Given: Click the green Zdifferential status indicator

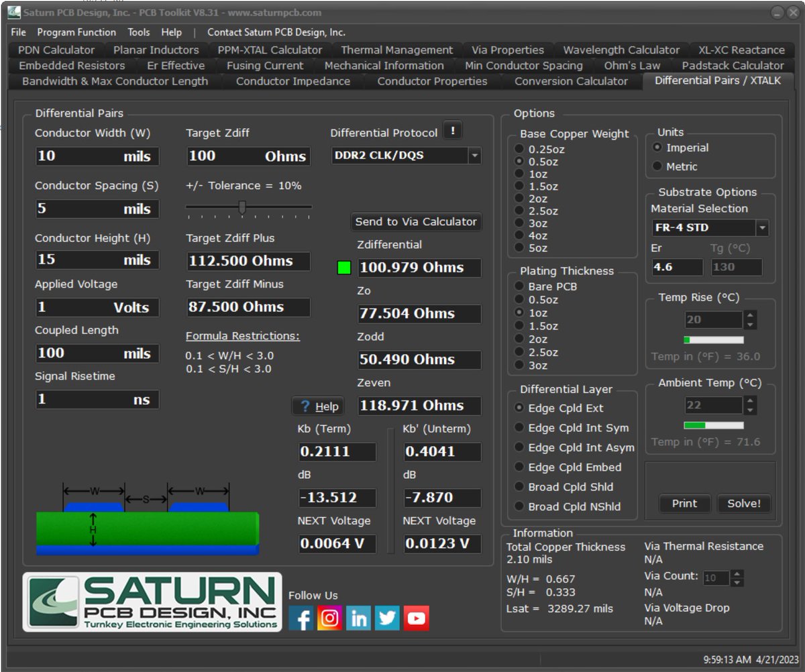Looking at the screenshot, I should [x=344, y=268].
